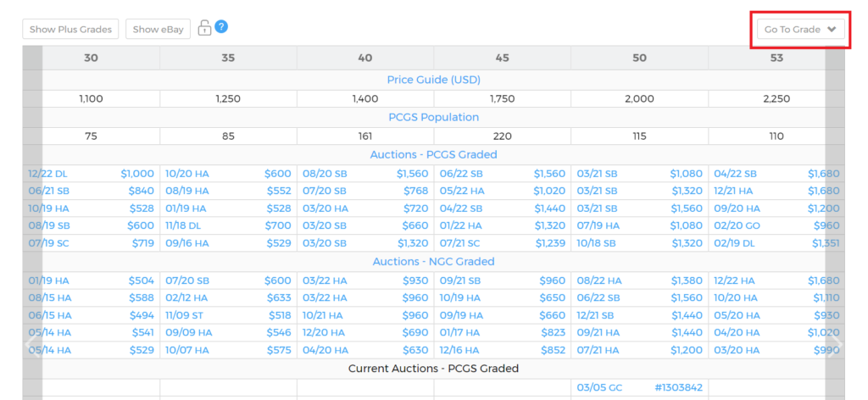Click the population count 161
The height and width of the screenshot is (400, 868).
(365, 136)
